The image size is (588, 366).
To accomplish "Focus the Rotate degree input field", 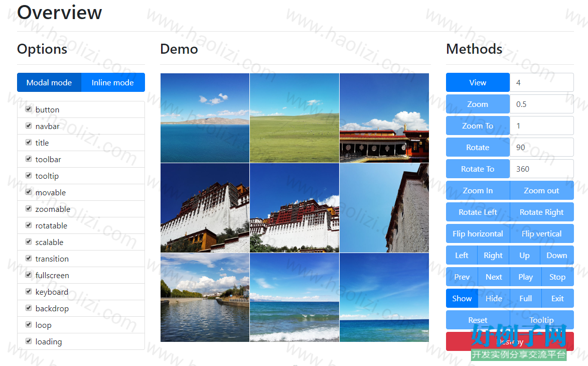I will pos(541,147).
